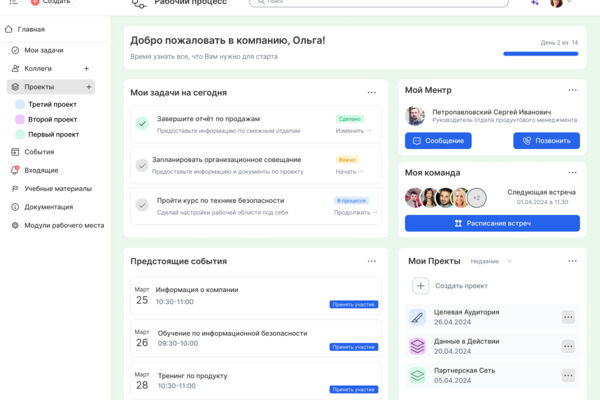The image size is (600, 400).
Task: Open the Документация section
Action: pos(49,207)
